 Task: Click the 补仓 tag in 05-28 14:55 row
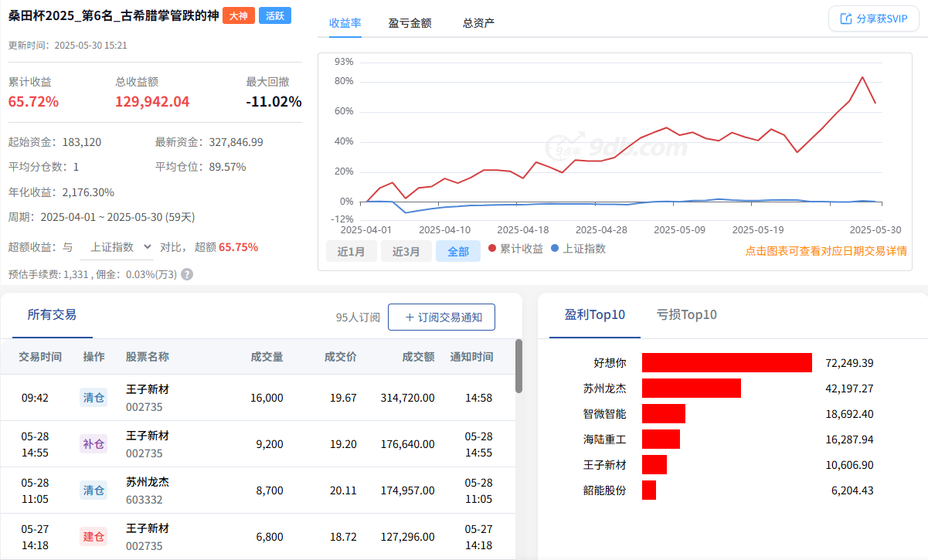[93, 444]
